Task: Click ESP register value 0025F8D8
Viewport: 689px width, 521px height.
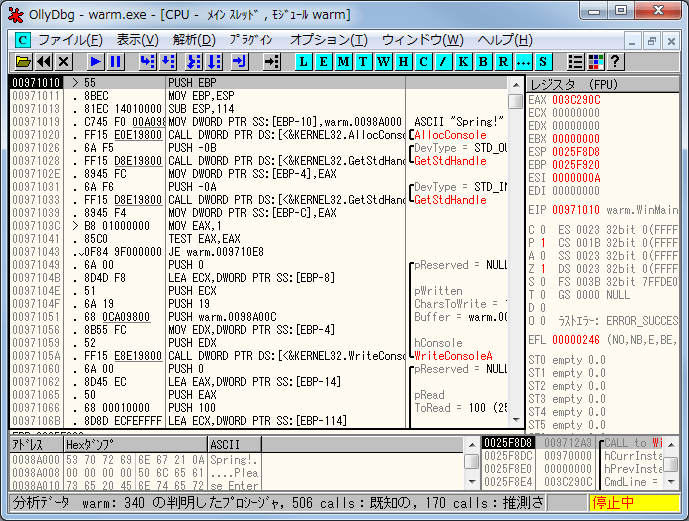Action: tap(576, 152)
